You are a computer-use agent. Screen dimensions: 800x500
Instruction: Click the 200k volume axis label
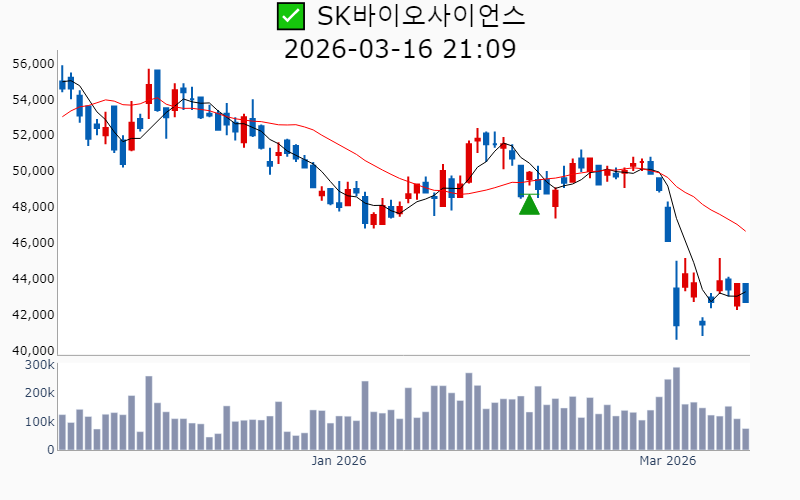[38, 394]
